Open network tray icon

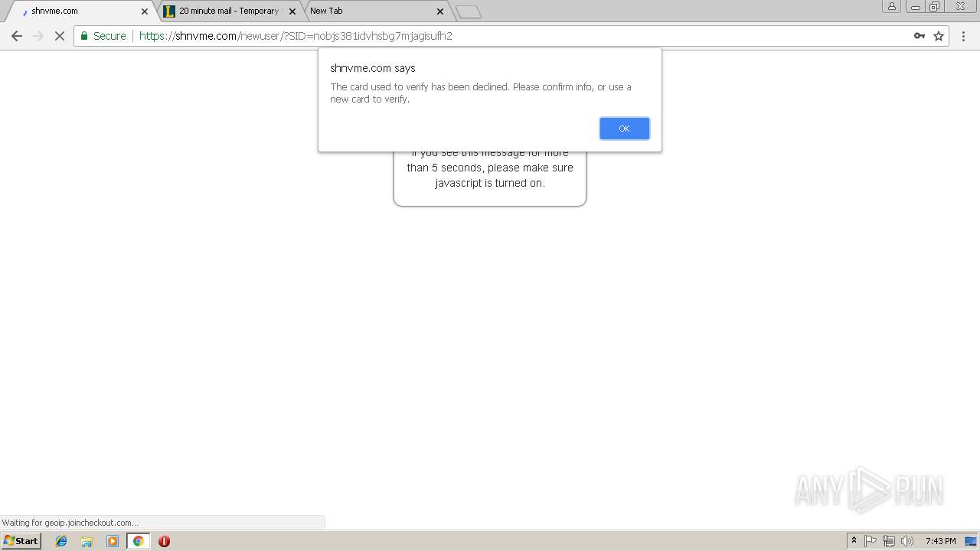pos(889,541)
